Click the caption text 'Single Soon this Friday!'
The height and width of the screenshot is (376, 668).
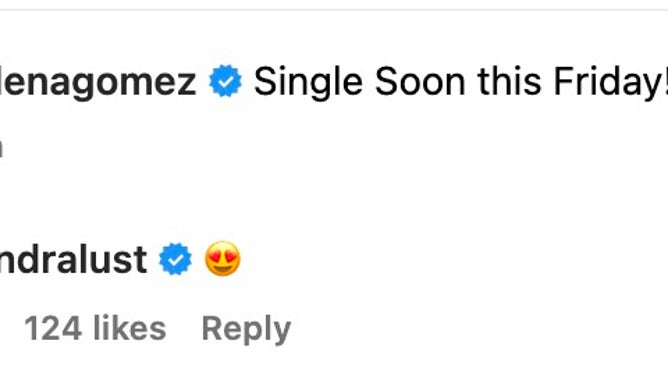point(461,82)
